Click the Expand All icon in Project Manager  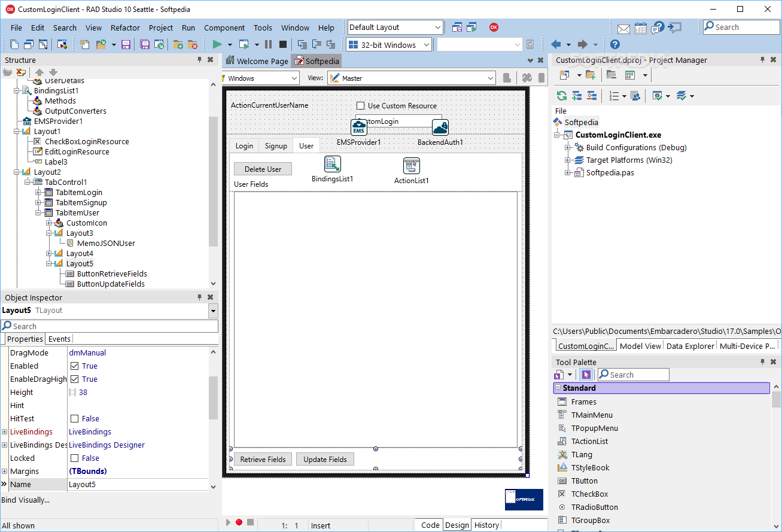coord(577,96)
